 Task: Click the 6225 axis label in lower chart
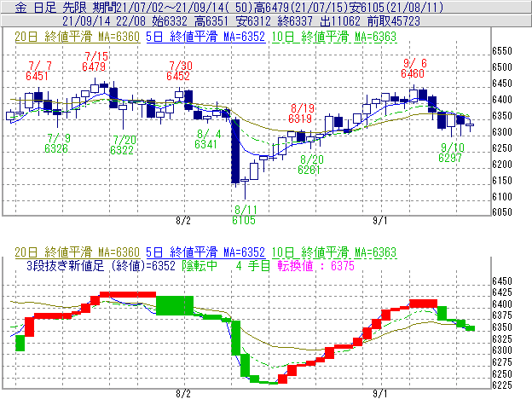[x=502, y=385]
